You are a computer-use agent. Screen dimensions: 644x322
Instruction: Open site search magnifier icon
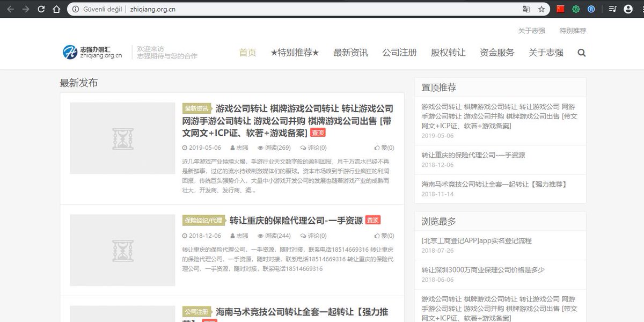(582, 53)
